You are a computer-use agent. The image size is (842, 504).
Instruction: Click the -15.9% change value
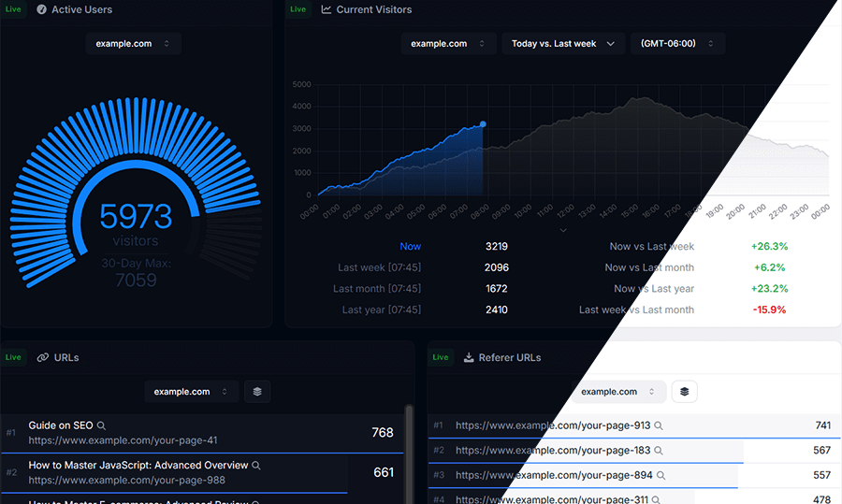[770, 310]
